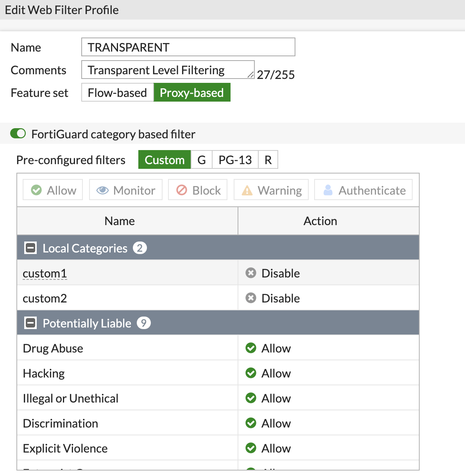Open the custom1 category entry
Viewport: 465px width, 476px height.
click(x=45, y=273)
